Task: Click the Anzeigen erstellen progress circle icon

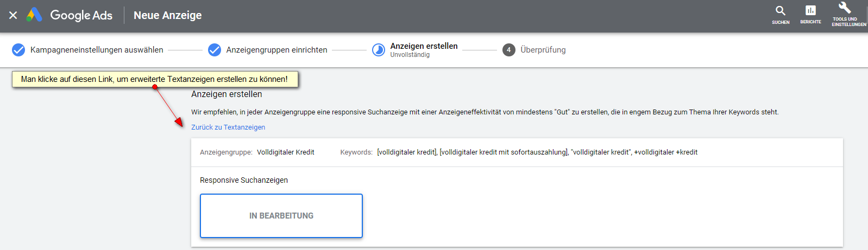Action: pyautogui.click(x=379, y=50)
